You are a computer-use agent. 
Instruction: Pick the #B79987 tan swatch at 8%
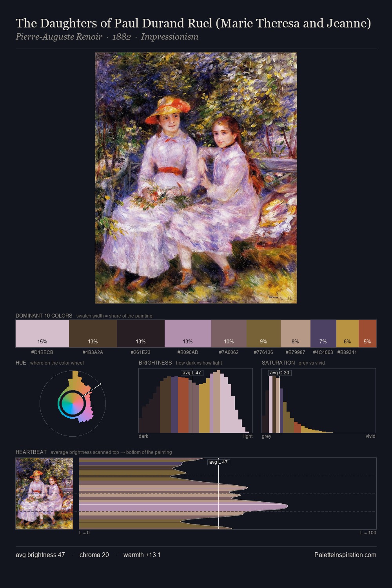pyautogui.click(x=296, y=334)
